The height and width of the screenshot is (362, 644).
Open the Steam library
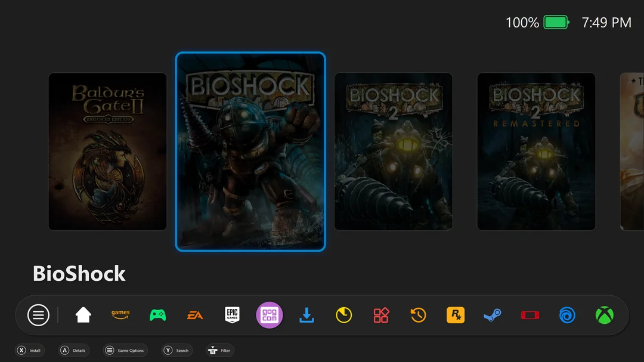[493, 315]
